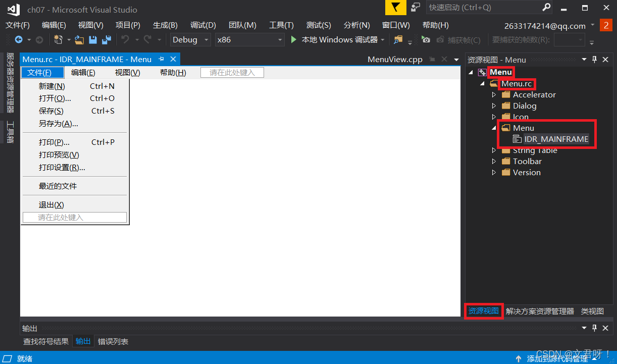This screenshot has width=617, height=364.
Task: Expand the Toolbar tree node
Action: click(x=494, y=161)
